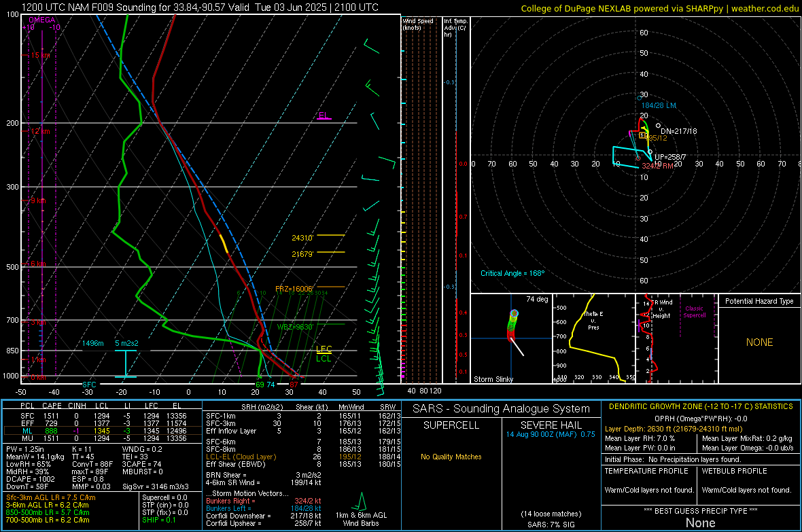The width and height of the screenshot is (802, 532).
Task: Click the SHIP = 0.1 parameter
Action: tap(159, 520)
